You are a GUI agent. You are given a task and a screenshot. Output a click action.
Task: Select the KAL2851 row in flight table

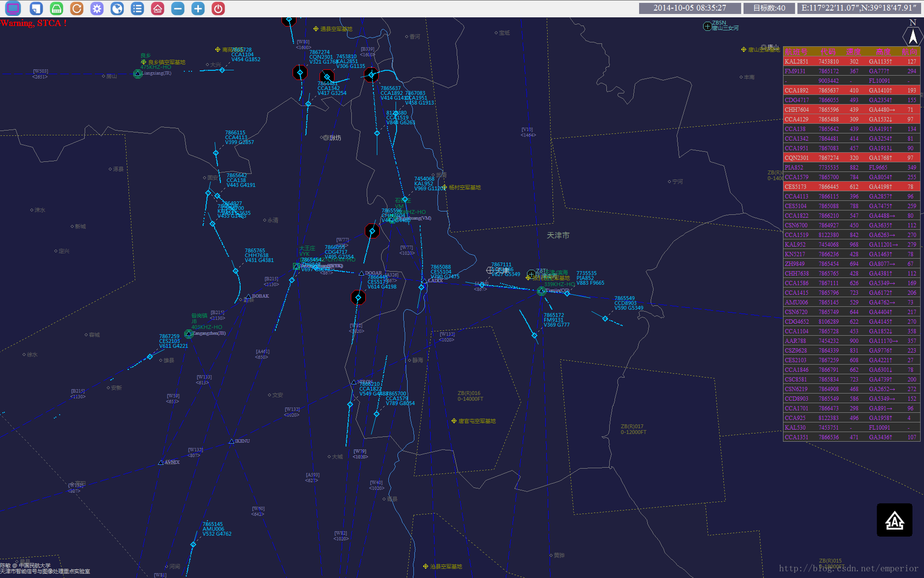[852, 62]
